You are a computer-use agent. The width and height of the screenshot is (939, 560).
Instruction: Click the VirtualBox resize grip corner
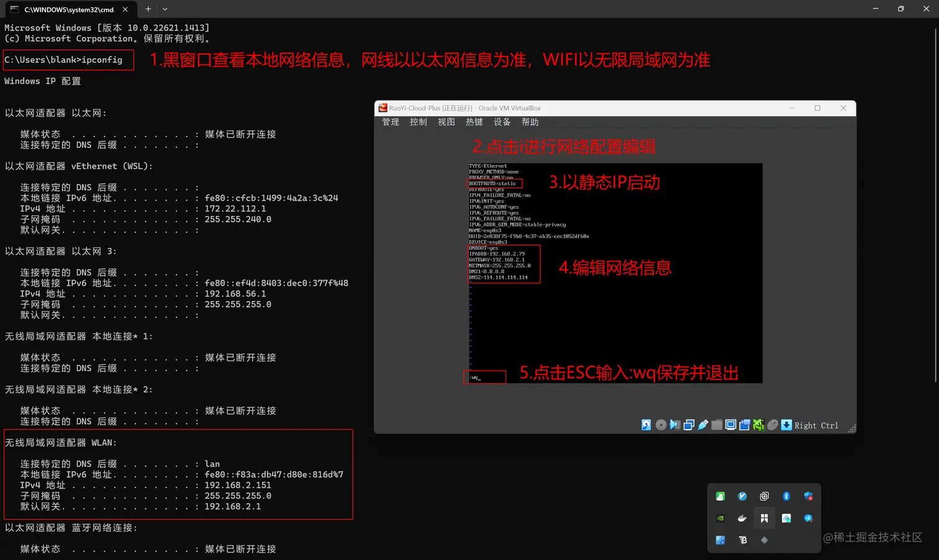click(851, 428)
